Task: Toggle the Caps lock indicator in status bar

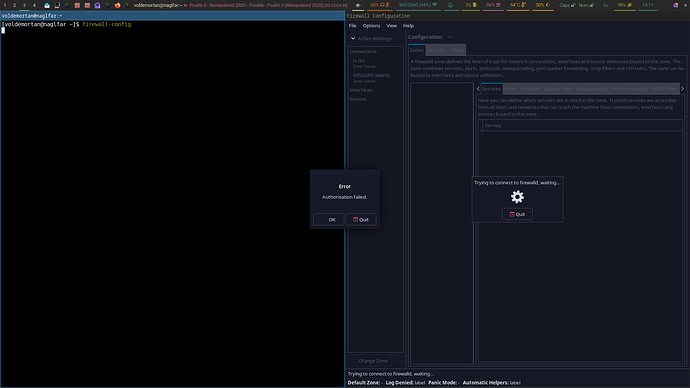Action: pyautogui.click(x=567, y=5)
